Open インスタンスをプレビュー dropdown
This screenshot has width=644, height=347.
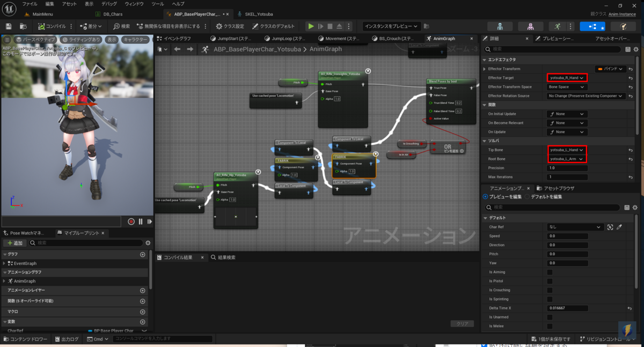coord(393,26)
